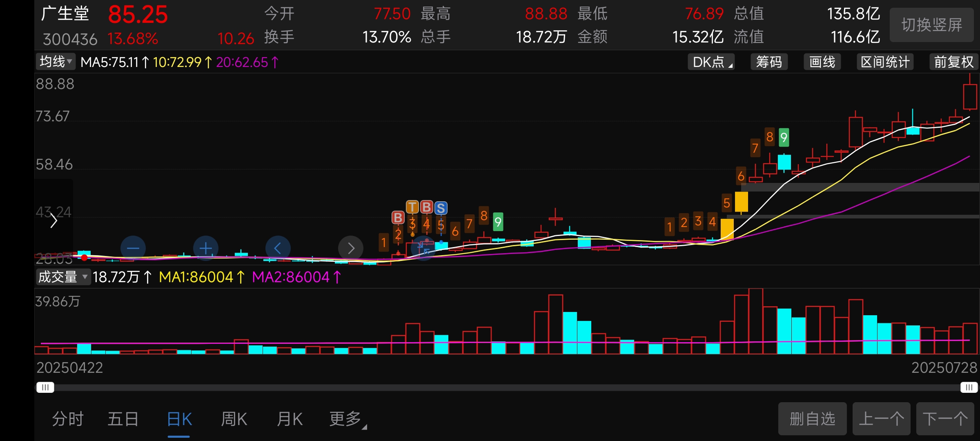The image size is (980, 441).
Task: Switch to portrait with 切换竖屏
Action: (x=932, y=25)
